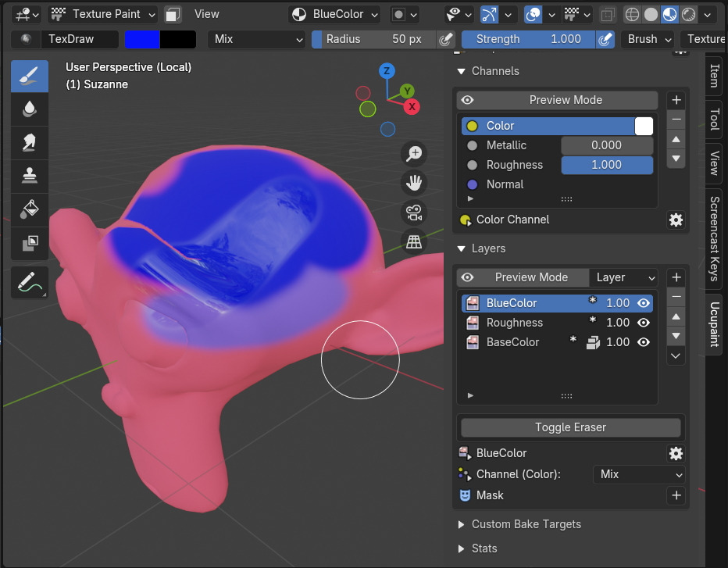
Task: Click the brush preview icon beside TexDraw
Action: click(x=26, y=39)
